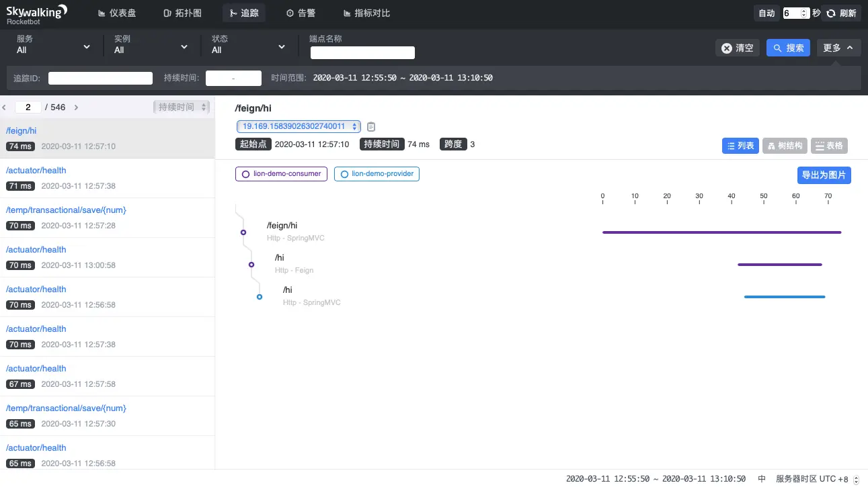Click the lion-demo-provider service legend
Image resolution: width=868 pixels, height=487 pixels.
tap(377, 174)
